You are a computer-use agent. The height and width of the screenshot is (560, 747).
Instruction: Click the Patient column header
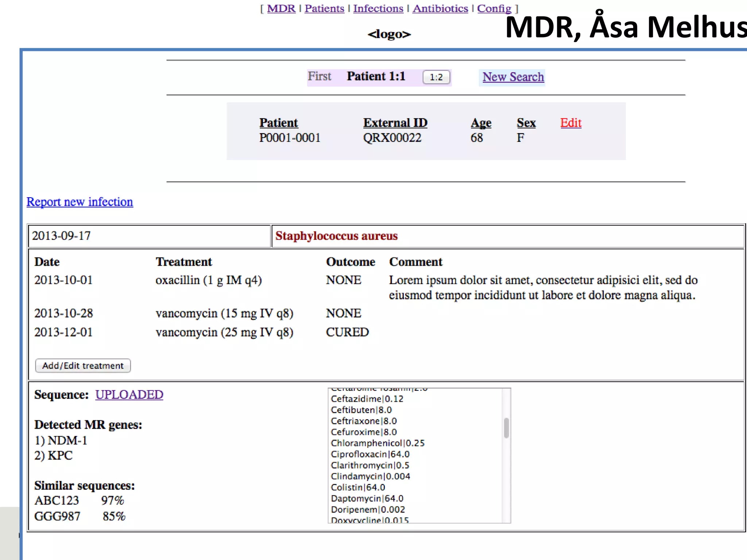278,123
